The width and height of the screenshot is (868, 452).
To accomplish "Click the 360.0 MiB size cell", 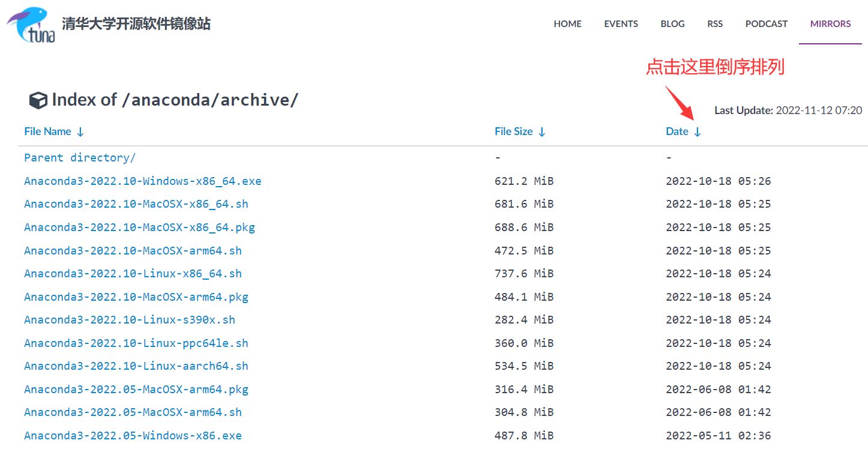I will [x=524, y=343].
